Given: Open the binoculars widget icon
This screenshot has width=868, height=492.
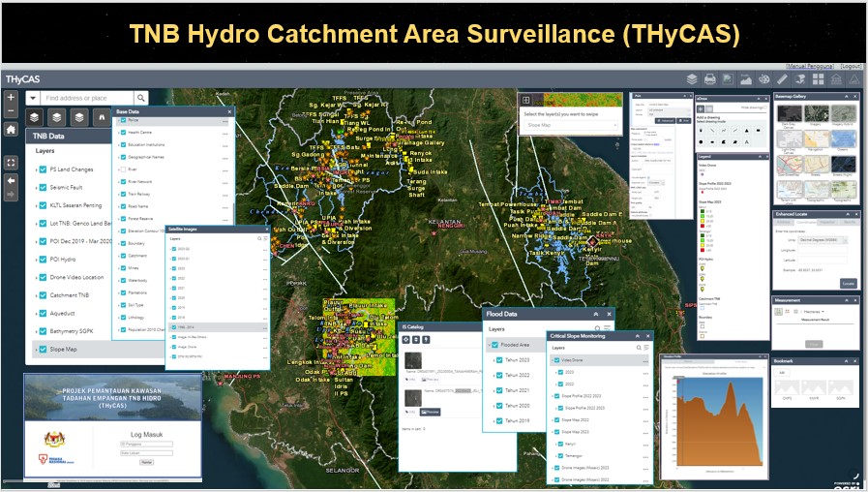Looking at the screenshot, I should coord(102,117).
